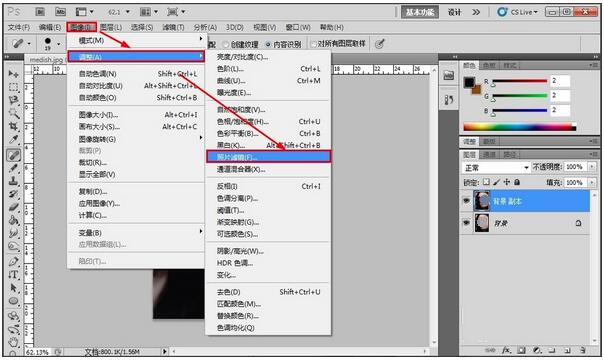Select the Rectangular Marquee tool
Image resolution: width=604 pixels, height=361 pixels.
[13, 87]
